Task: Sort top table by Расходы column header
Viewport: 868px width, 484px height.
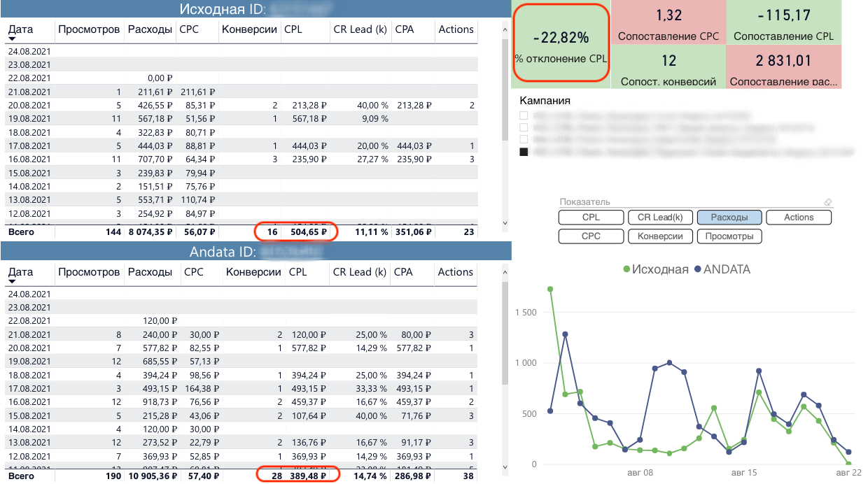Action: tap(150, 29)
